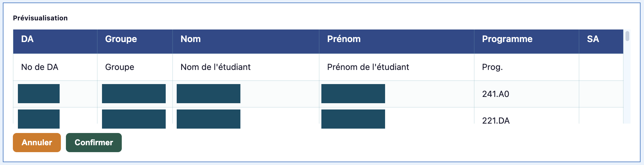Select the "Nom de l'étudiant" cell

pyautogui.click(x=246, y=67)
